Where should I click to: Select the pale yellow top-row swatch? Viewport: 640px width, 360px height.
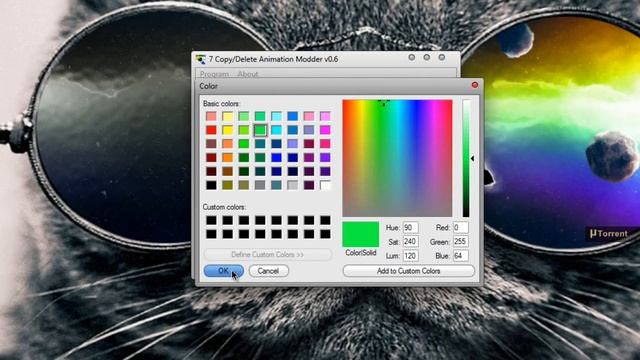[x=227, y=116]
